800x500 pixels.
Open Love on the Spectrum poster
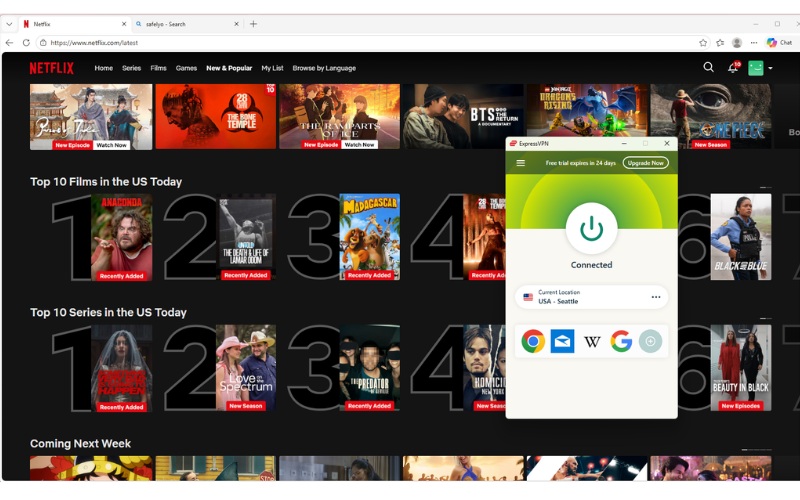click(246, 368)
